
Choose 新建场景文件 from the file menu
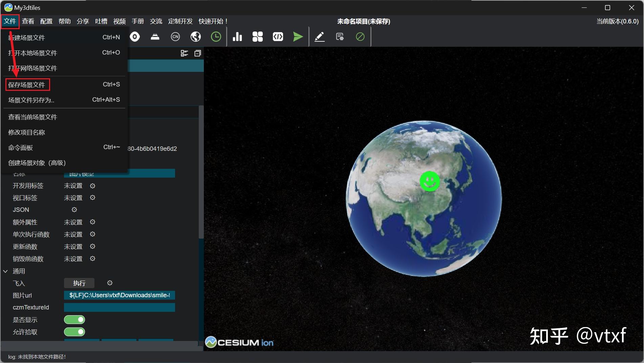point(64,37)
